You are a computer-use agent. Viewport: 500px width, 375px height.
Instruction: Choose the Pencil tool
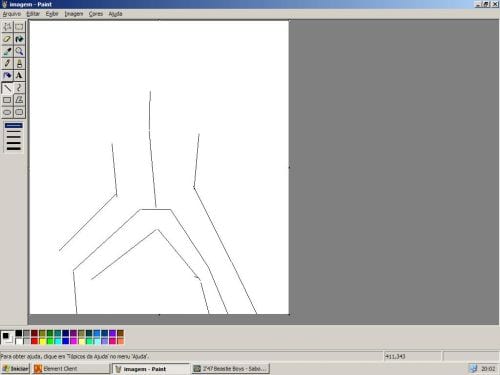point(7,63)
